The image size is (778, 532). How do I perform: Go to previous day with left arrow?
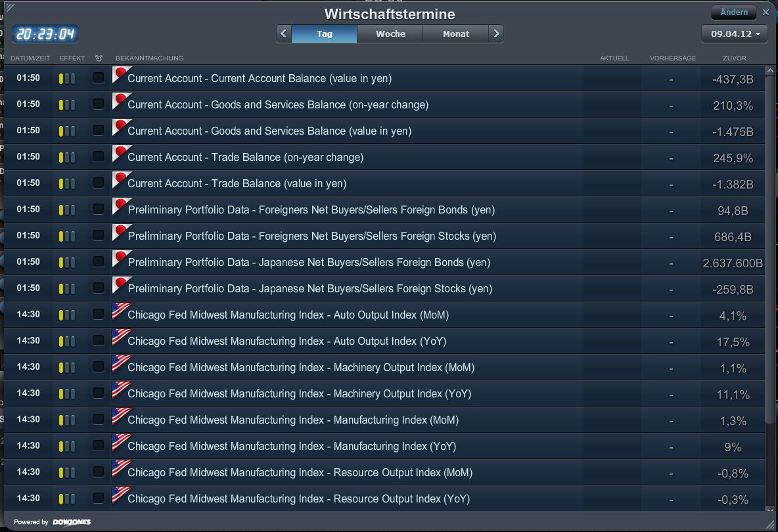[284, 33]
